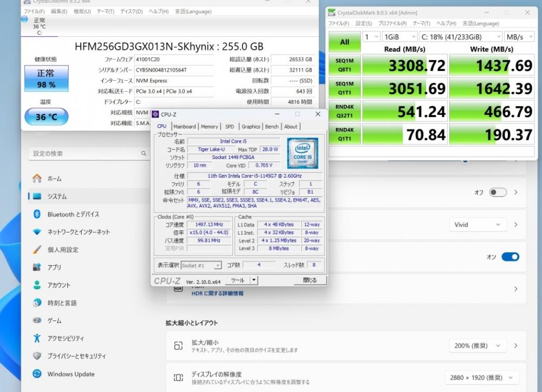Select the blue disk status orb for drive C:
Image resolution: width=542 pixels, height=392 pixels.
(x=24, y=20)
